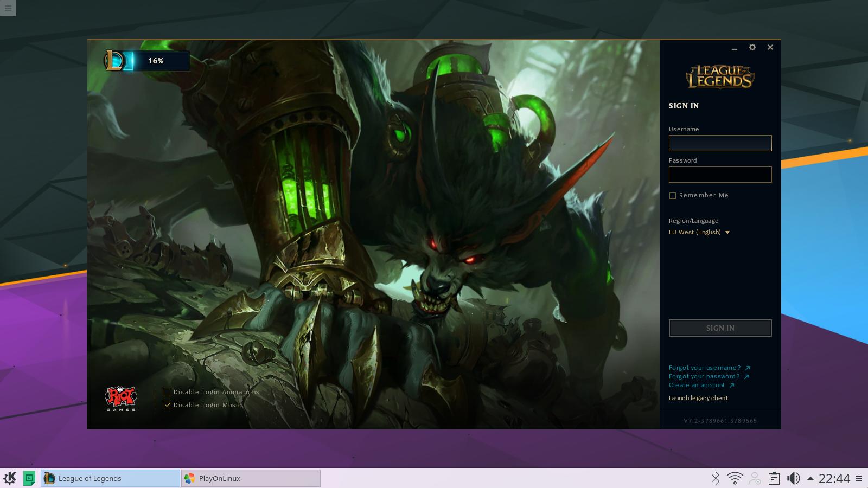Click version text V7.2-3789661.3789565
This screenshot has height=488, width=868.
pyautogui.click(x=720, y=421)
